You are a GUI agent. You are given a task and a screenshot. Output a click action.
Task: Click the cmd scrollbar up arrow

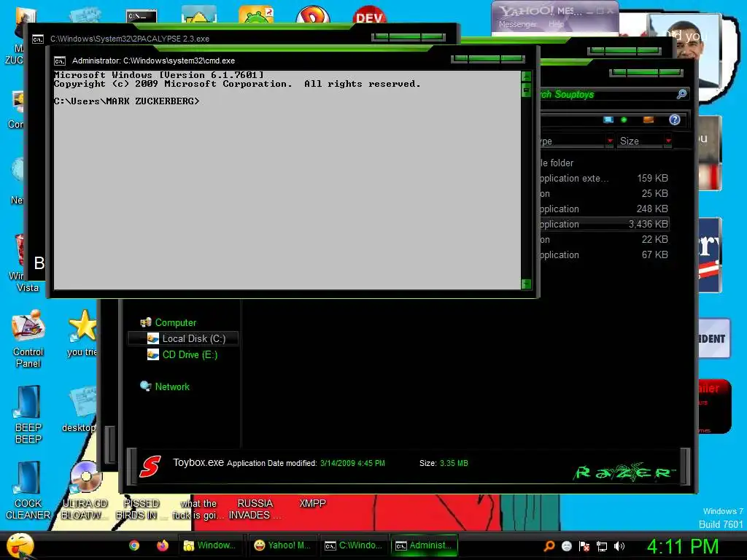pos(526,76)
